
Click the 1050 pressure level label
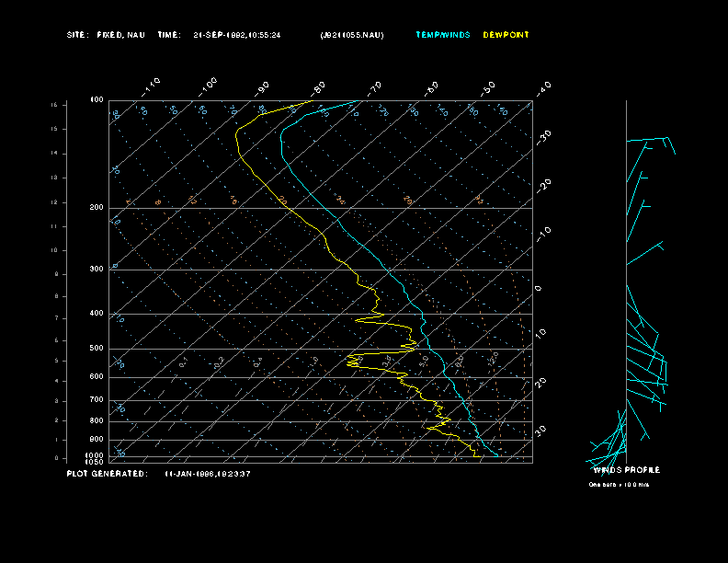pyautogui.click(x=95, y=462)
